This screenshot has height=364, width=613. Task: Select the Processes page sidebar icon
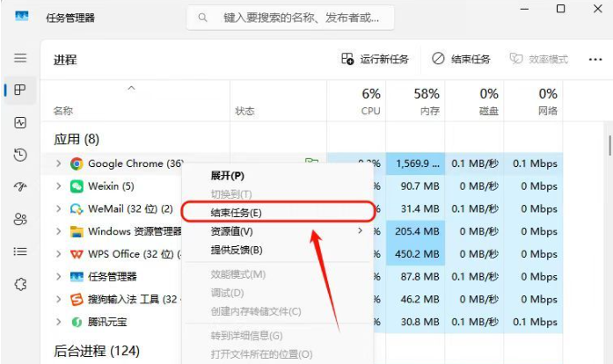(20, 90)
